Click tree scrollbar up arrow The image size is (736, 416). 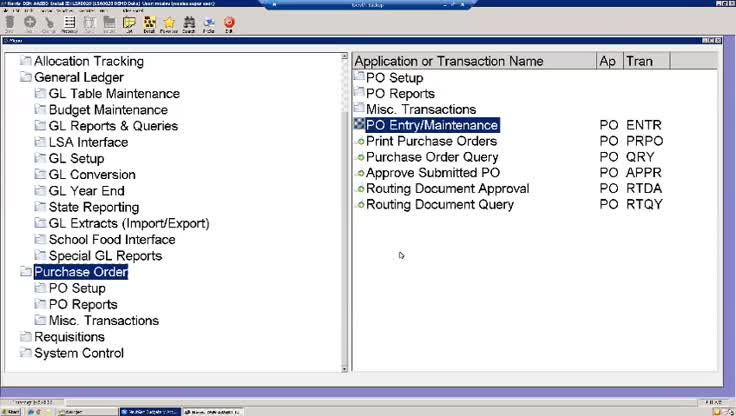(x=344, y=57)
